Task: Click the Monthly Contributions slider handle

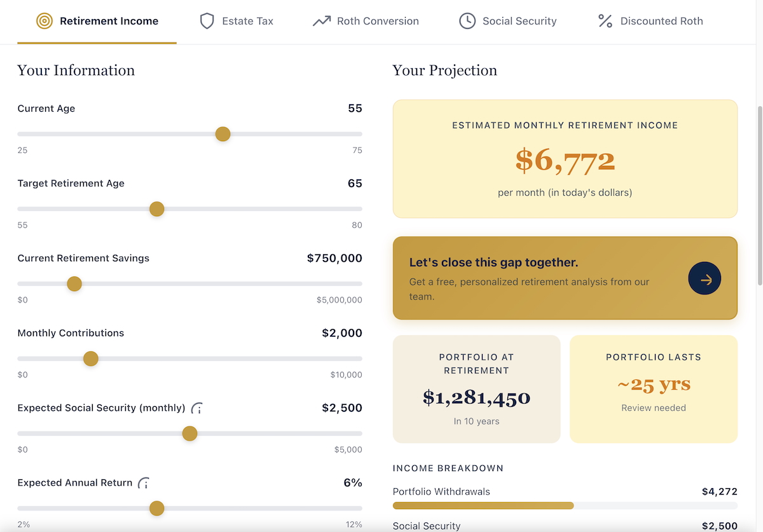Action: click(x=91, y=359)
